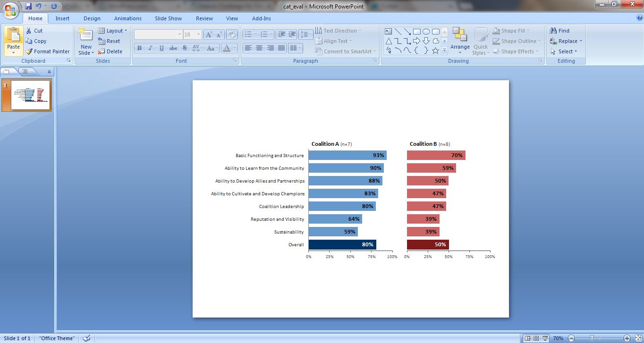
Task: Open the font size dropdown
Action: click(198, 34)
